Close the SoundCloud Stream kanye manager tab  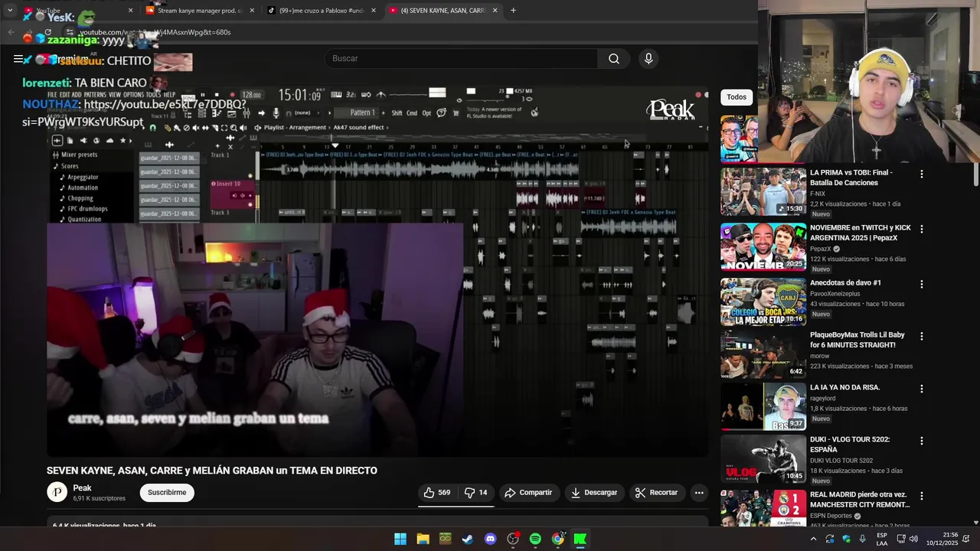click(x=252, y=11)
